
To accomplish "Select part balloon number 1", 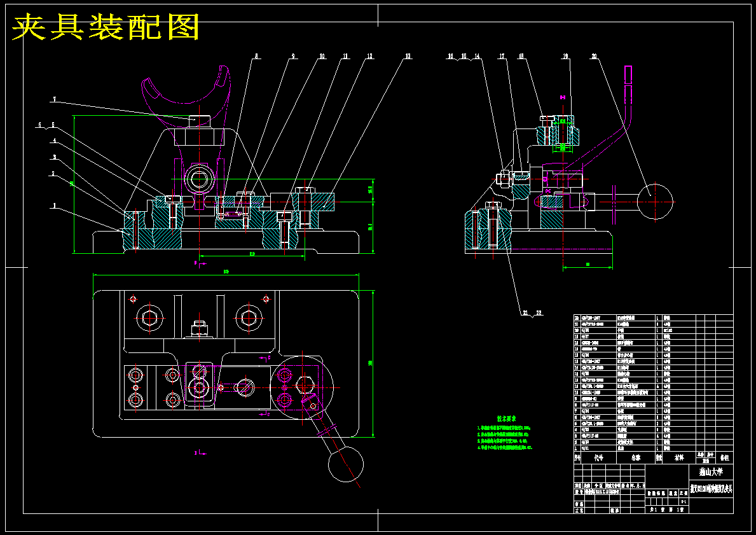I will click(x=55, y=205).
